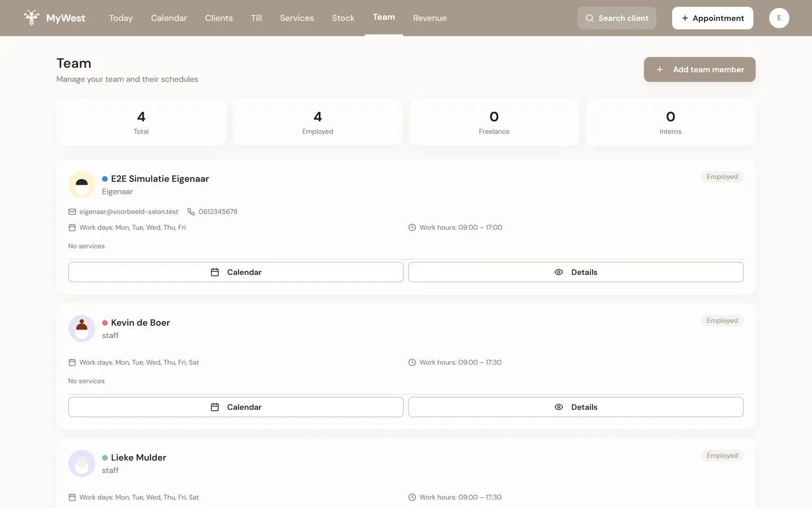This screenshot has width=812, height=508.
Task: Click calendar icon by Eigenaar work days
Action: (x=72, y=227)
